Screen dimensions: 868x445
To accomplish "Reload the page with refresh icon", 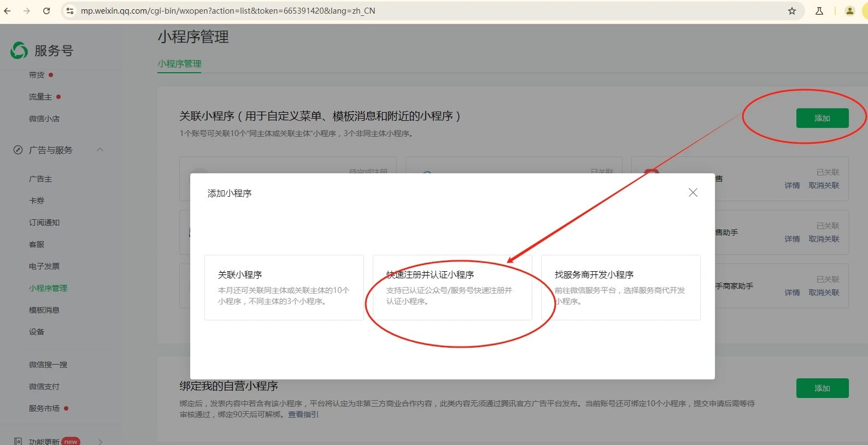I will click(46, 11).
